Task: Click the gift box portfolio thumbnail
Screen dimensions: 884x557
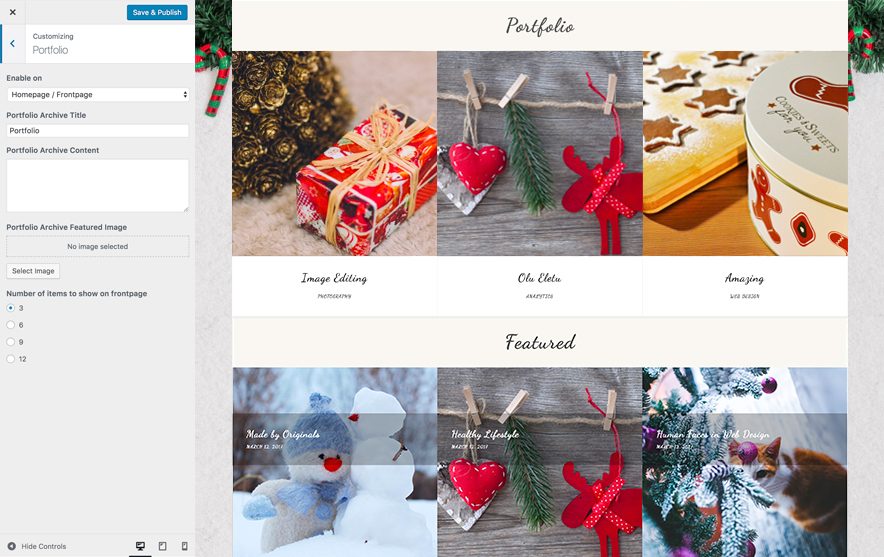Action: 334,153
